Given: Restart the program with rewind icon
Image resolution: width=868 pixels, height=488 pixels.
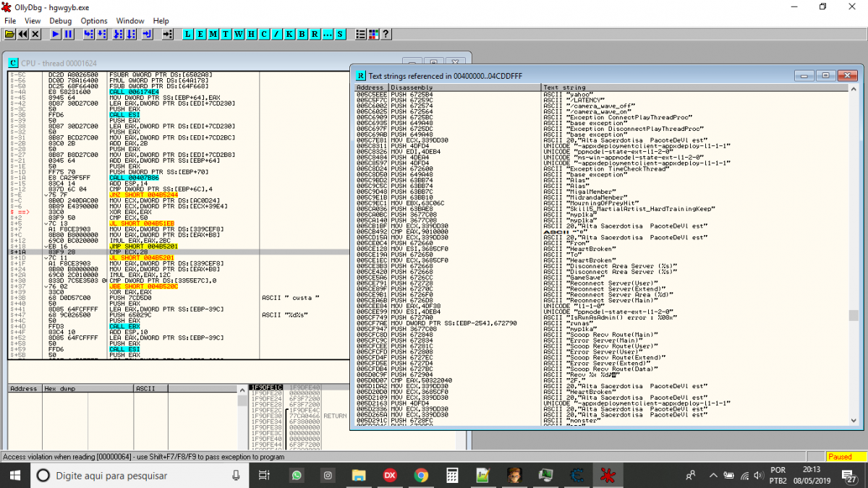Looking at the screenshot, I should tap(22, 34).
